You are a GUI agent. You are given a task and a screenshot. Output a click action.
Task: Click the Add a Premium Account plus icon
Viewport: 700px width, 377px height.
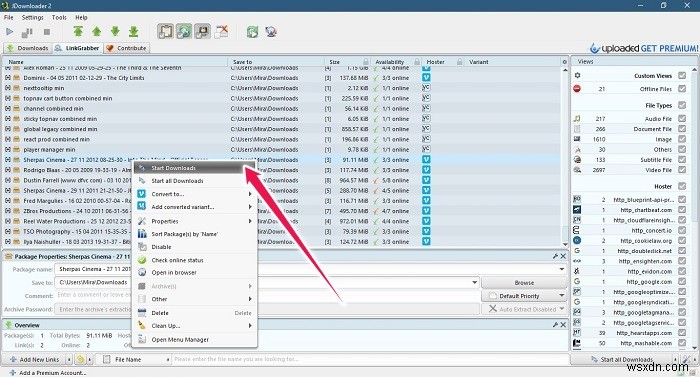[x=12, y=373]
